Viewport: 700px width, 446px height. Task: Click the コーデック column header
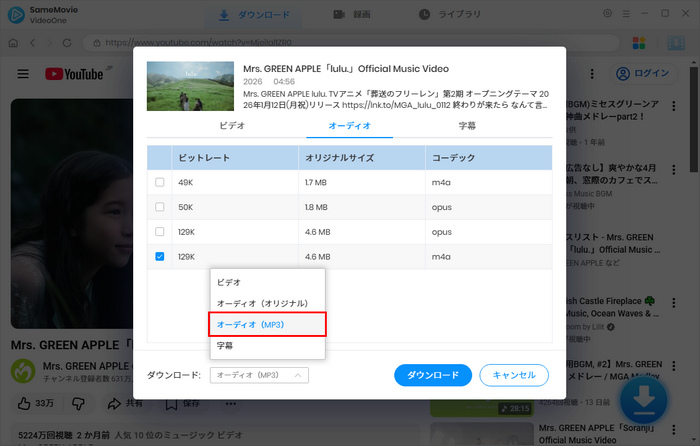(x=489, y=158)
